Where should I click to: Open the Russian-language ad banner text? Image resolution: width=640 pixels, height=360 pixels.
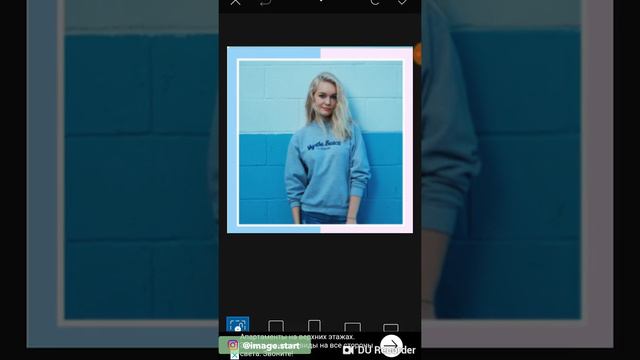tap(306, 345)
